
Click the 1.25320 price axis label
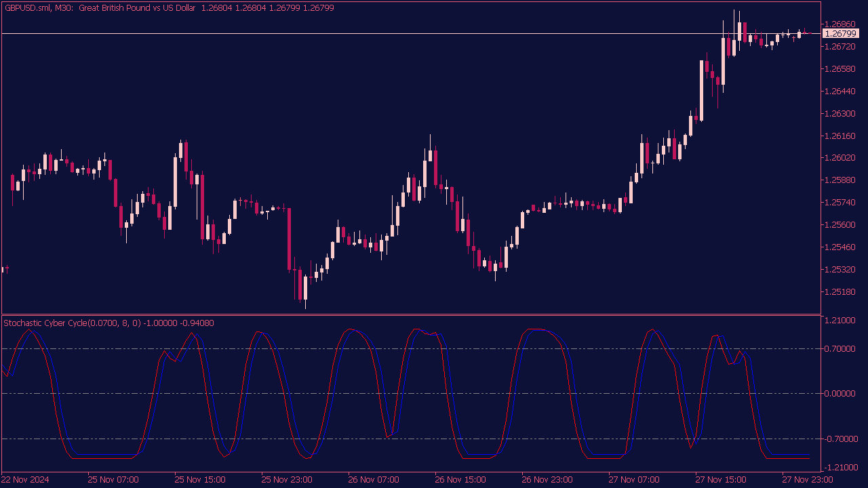842,269
